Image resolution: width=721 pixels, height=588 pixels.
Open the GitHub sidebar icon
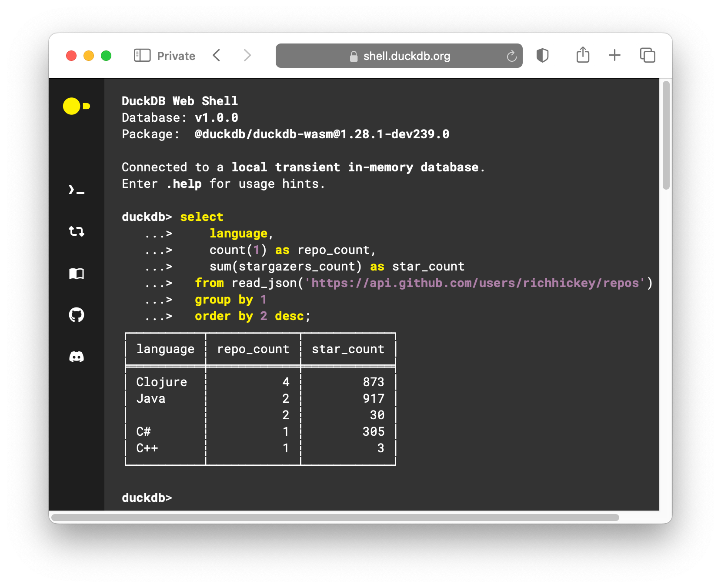click(x=77, y=315)
